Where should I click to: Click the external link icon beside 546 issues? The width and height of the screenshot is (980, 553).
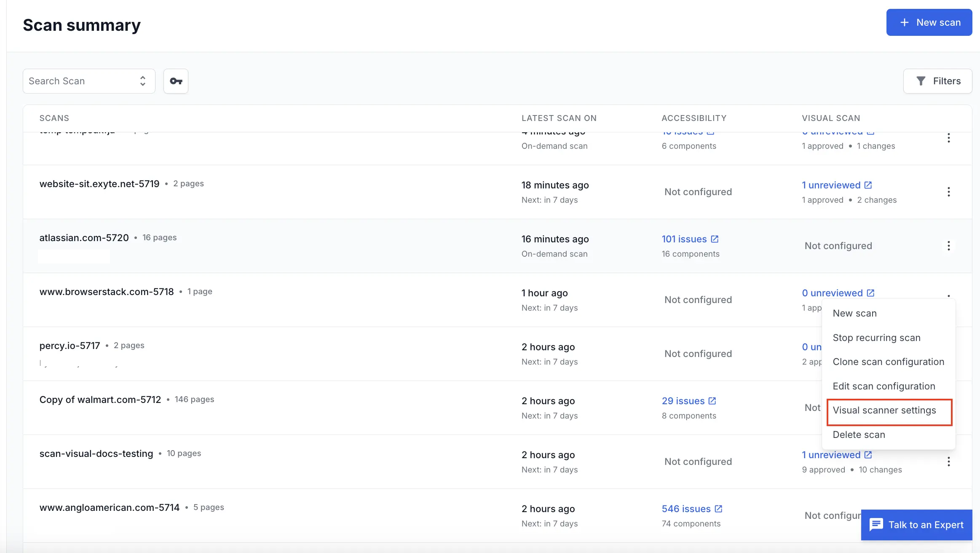coord(718,509)
